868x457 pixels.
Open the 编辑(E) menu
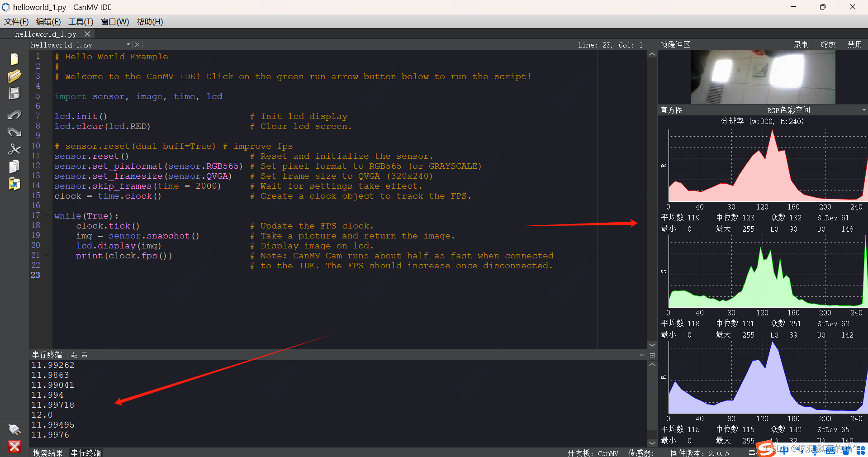[48, 22]
